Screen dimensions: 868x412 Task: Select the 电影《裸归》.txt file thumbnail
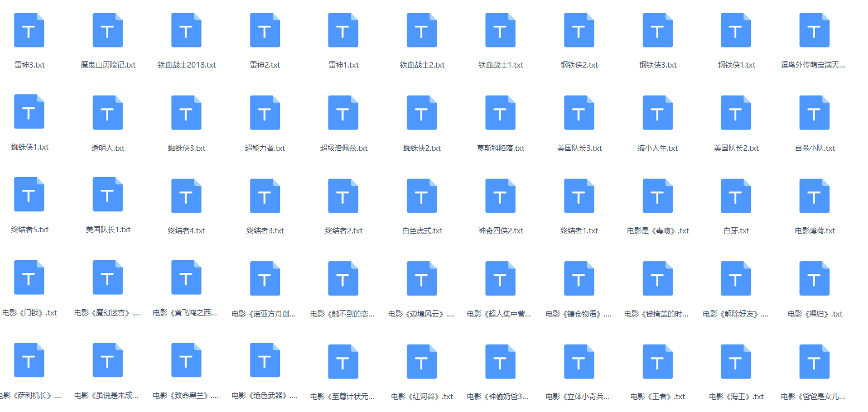pos(814,279)
